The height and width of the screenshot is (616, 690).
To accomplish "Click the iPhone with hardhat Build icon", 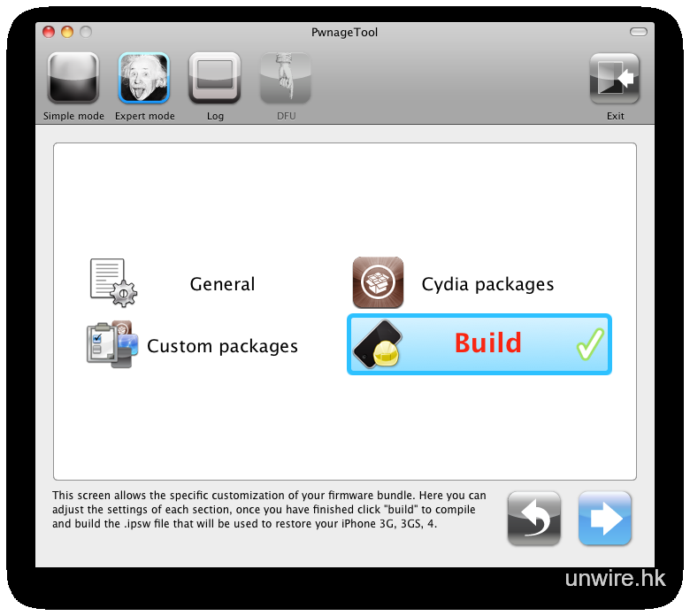I will pos(378,344).
